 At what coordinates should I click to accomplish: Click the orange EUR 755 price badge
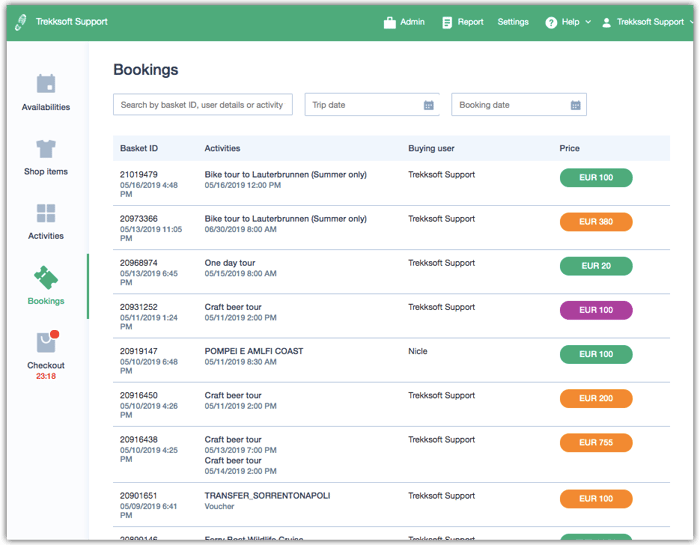click(596, 442)
